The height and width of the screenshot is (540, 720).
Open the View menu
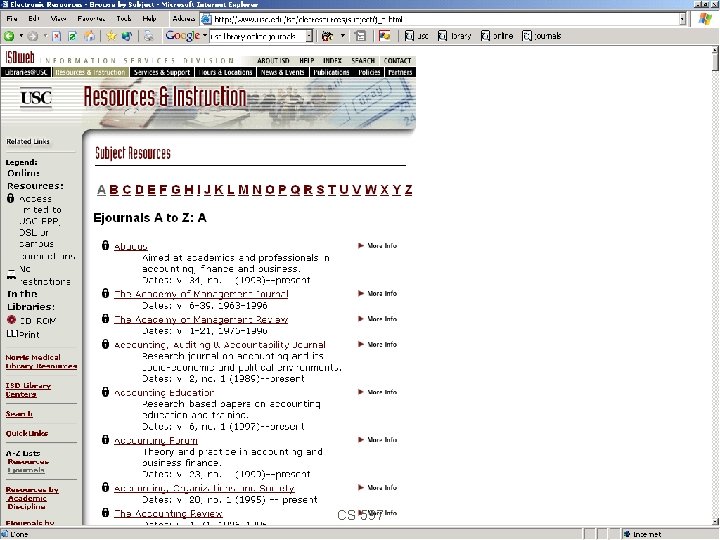click(58, 19)
